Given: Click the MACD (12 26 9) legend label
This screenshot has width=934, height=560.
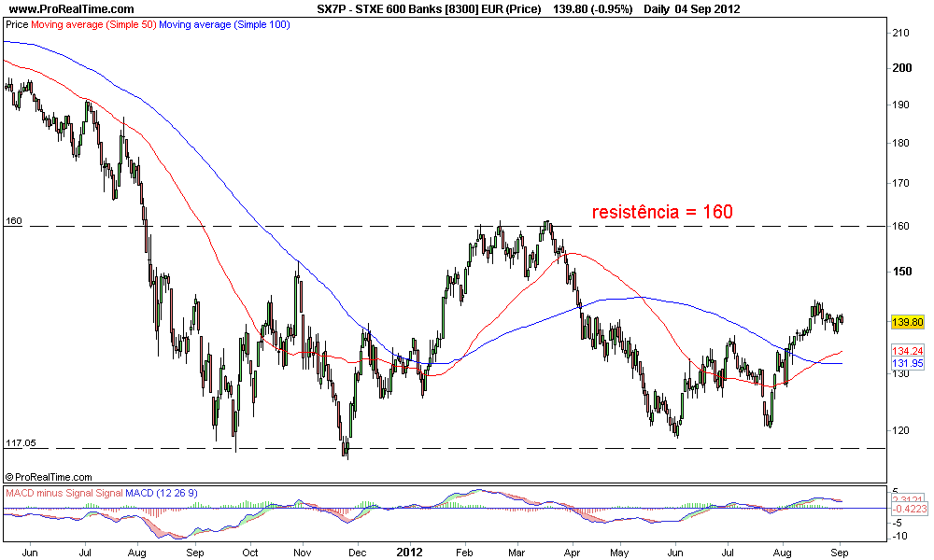Looking at the screenshot, I should tap(161, 493).
